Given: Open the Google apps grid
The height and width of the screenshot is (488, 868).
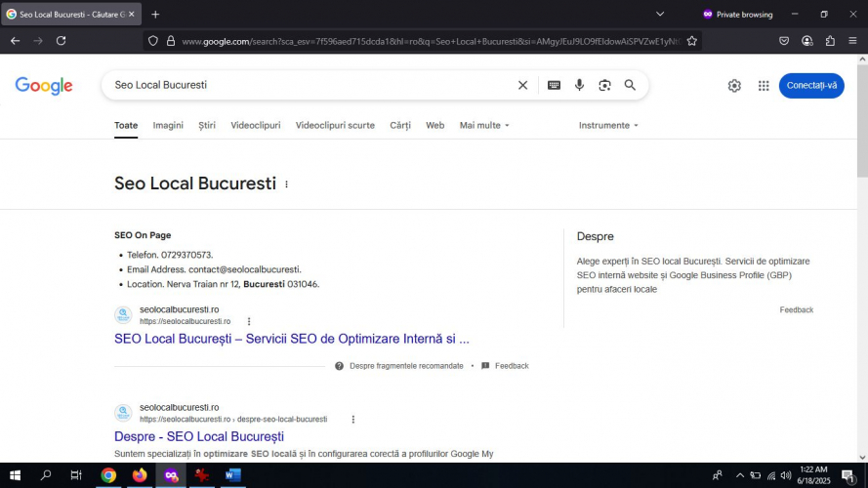Looking at the screenshot, I should pyautogui.click(x=764, y=86).
